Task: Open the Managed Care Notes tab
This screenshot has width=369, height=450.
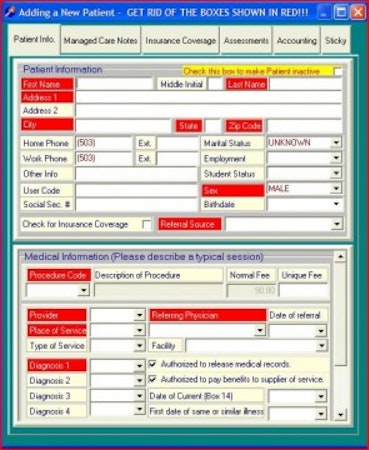Action: [x=101, y=41]
